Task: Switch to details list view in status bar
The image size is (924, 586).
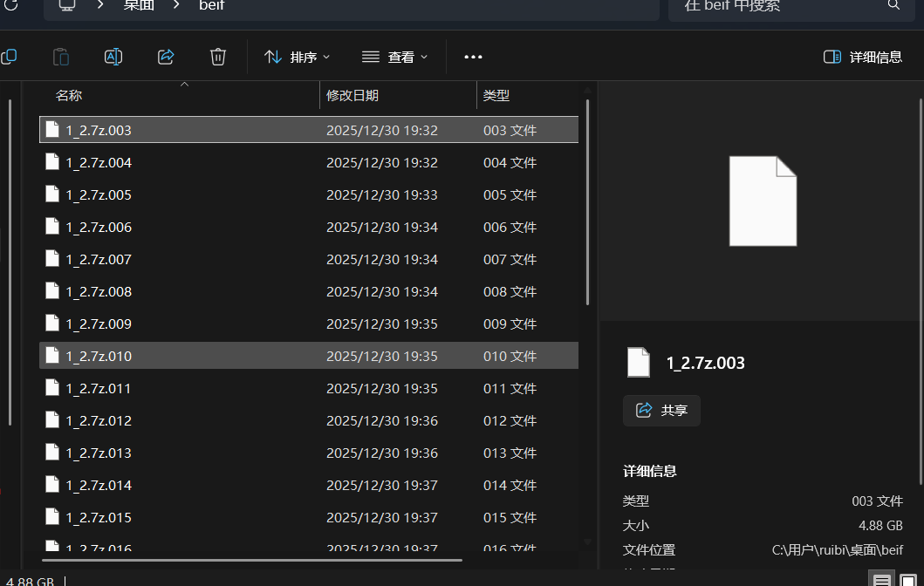Action: (x=882, y=580)
